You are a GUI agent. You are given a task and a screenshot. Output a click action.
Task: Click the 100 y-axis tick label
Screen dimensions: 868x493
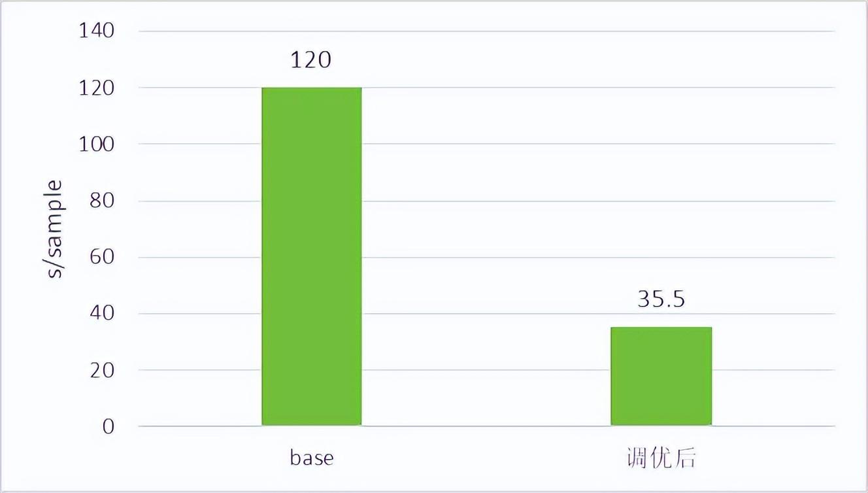click(x=97, y=144)
